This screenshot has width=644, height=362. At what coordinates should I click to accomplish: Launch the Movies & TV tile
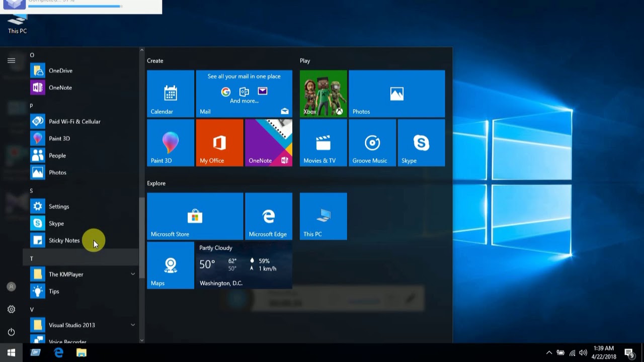pos(323,143)
